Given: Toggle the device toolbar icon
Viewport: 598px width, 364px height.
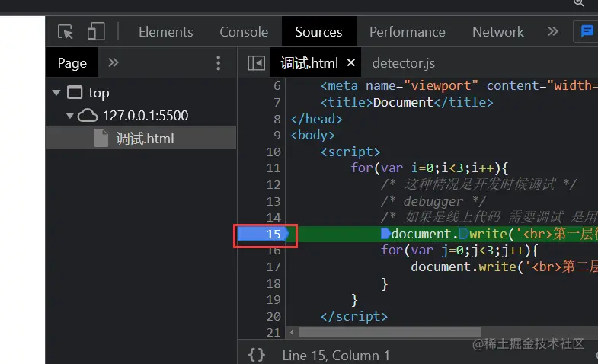Looking at the screenshot, I should 95,32.
